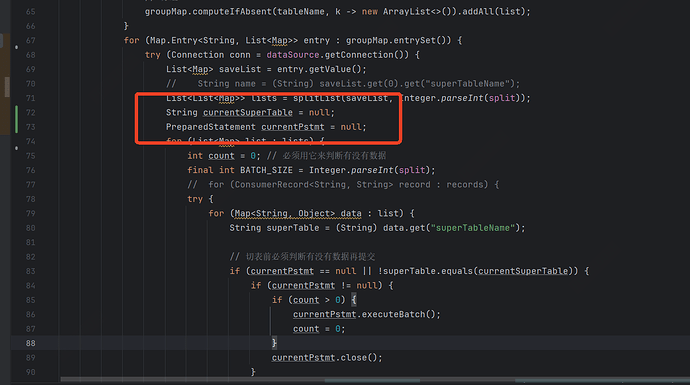Click the closing brace on line 88
Viewport: 690px width, 385px height.
tap(274, 343)
